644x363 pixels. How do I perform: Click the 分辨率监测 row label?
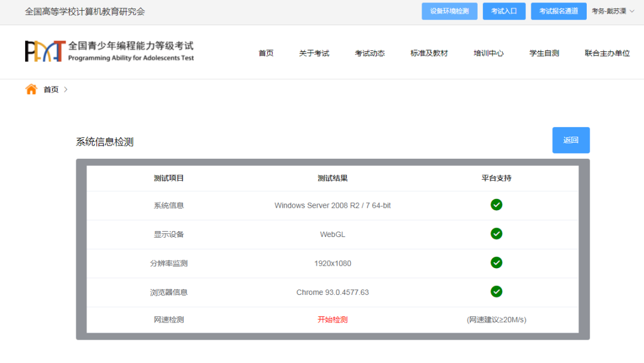click(x=169, y=263)
